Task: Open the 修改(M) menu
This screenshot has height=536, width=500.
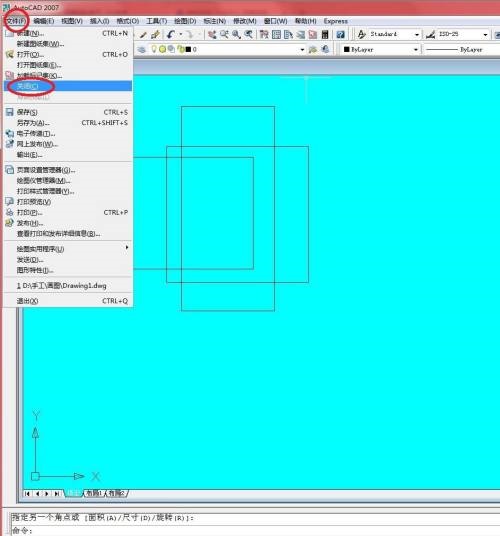Action: click(245, 21)
